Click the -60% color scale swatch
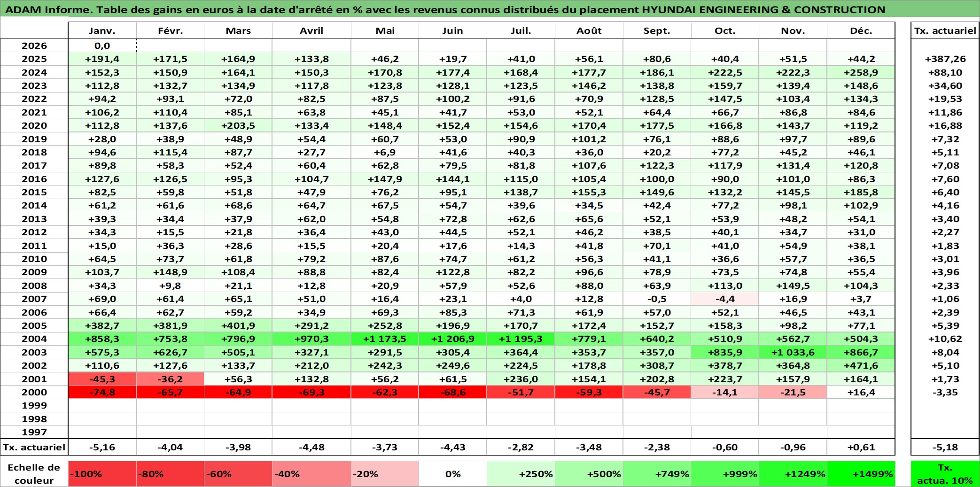980x487 pixels. coord(238,474)
